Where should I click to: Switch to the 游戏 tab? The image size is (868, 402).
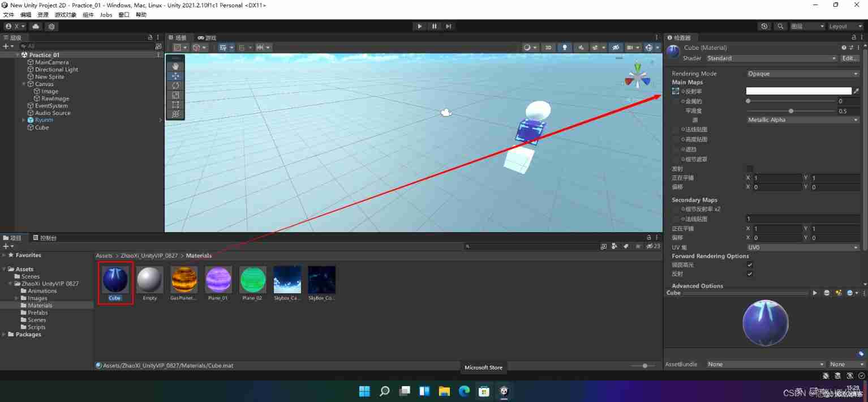pos(207,37)
